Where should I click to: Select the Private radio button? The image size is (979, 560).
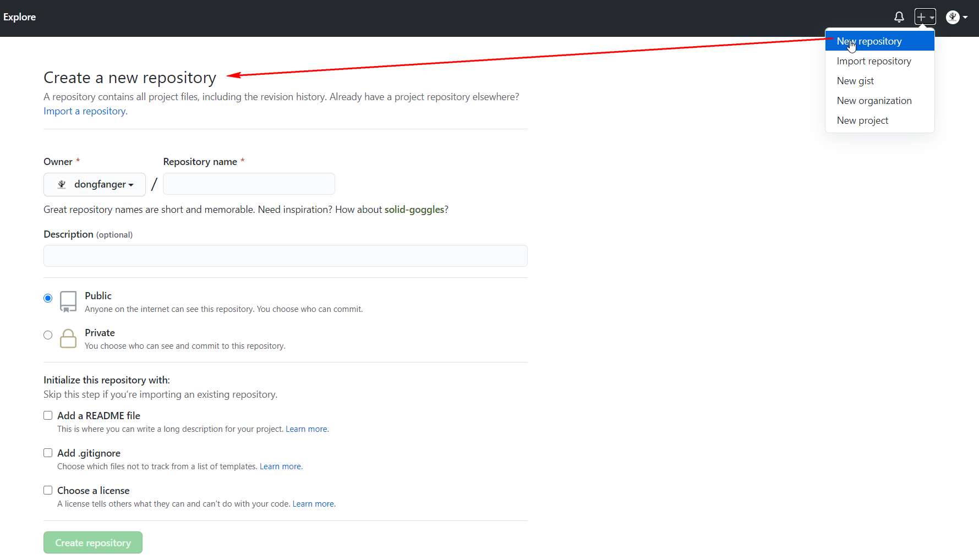[48, 335]
